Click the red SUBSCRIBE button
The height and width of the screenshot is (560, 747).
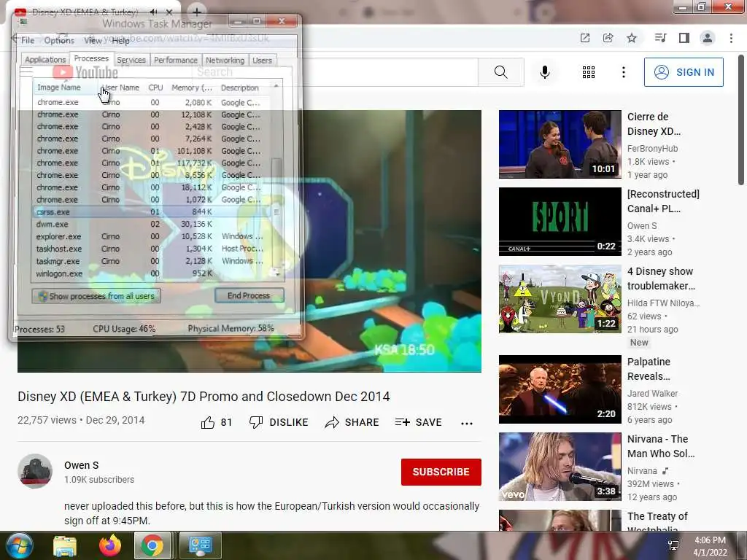pos(441,472)
